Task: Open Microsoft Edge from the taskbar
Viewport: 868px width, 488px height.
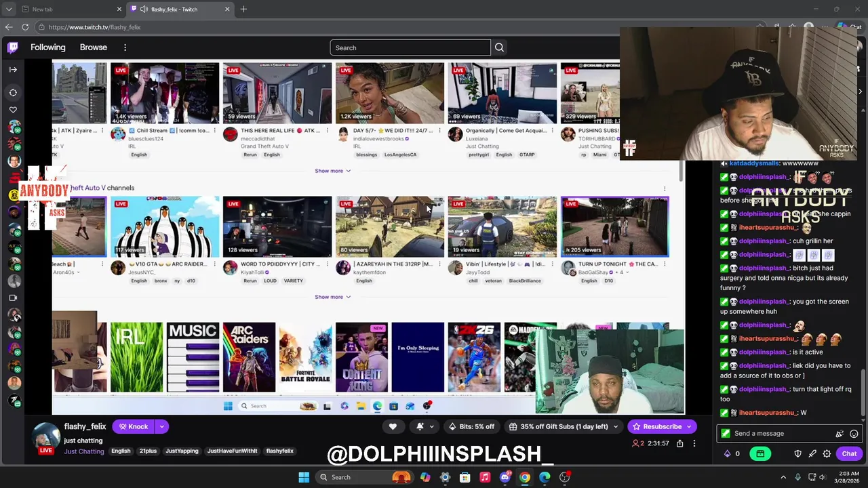Action: 545,477
